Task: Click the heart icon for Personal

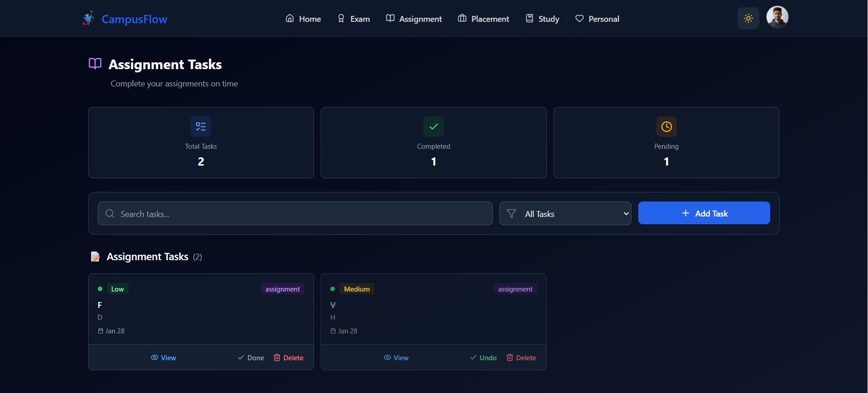Action: tap(579, 19)
